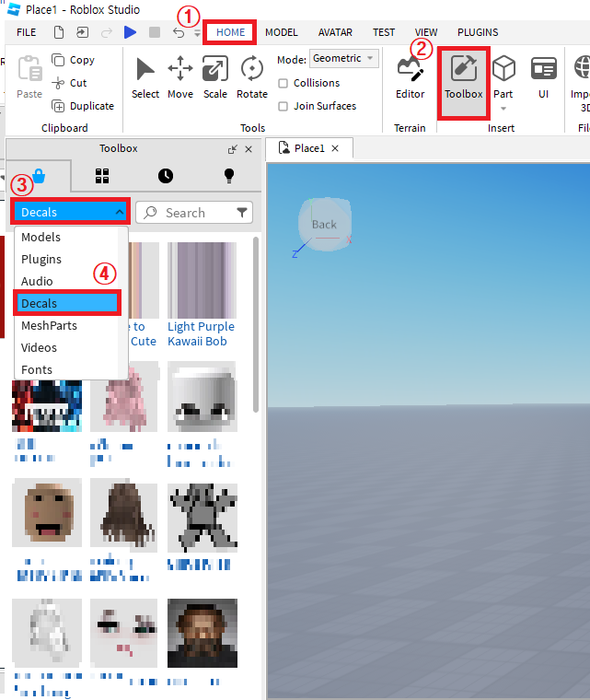The height and width of the screenshot is (700, 590).
Task: Expand the Part type arrow
Action: (x=503, y=109)
